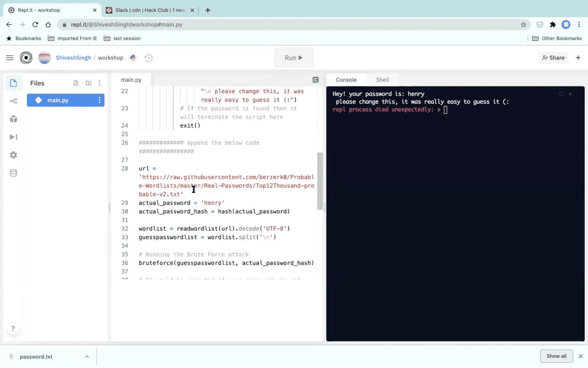
Task: Click the help question mark button
Action: 13,328
